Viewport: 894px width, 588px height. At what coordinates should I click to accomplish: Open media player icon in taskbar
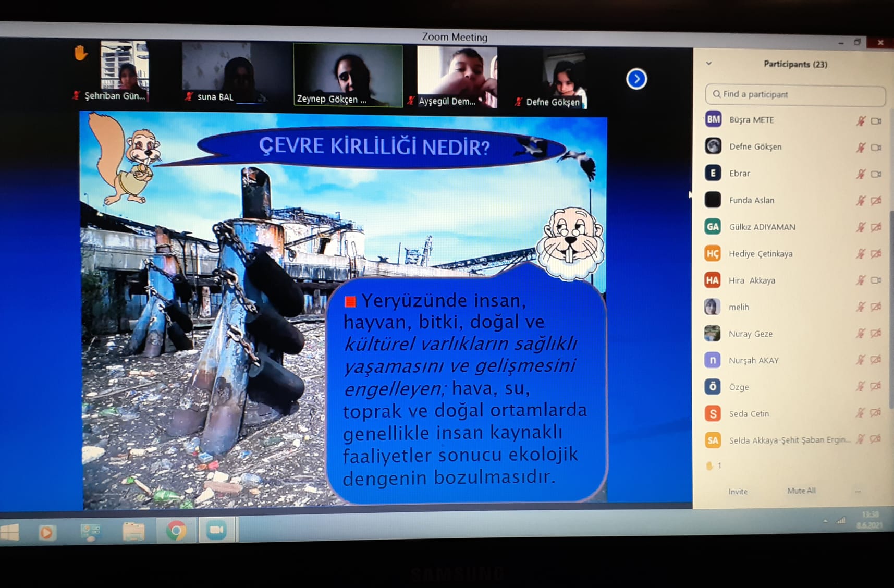[x=46, y=533]
